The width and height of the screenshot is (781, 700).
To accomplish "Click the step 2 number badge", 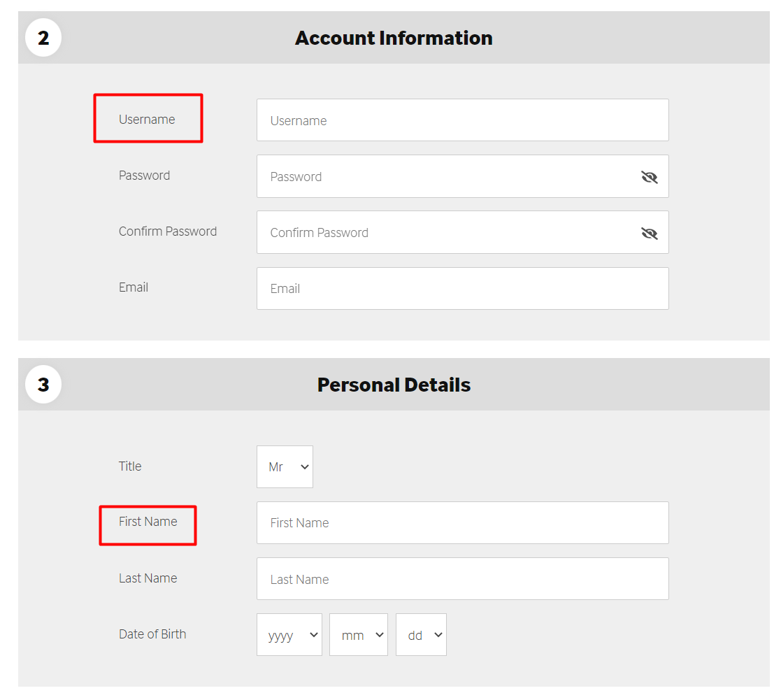I will 43,38.
